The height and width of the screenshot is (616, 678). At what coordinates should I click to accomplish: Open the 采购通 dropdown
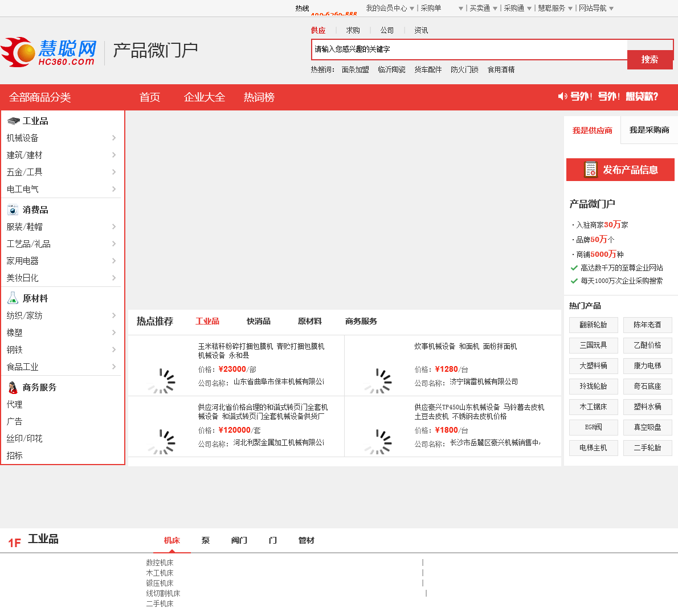(517, 8)
